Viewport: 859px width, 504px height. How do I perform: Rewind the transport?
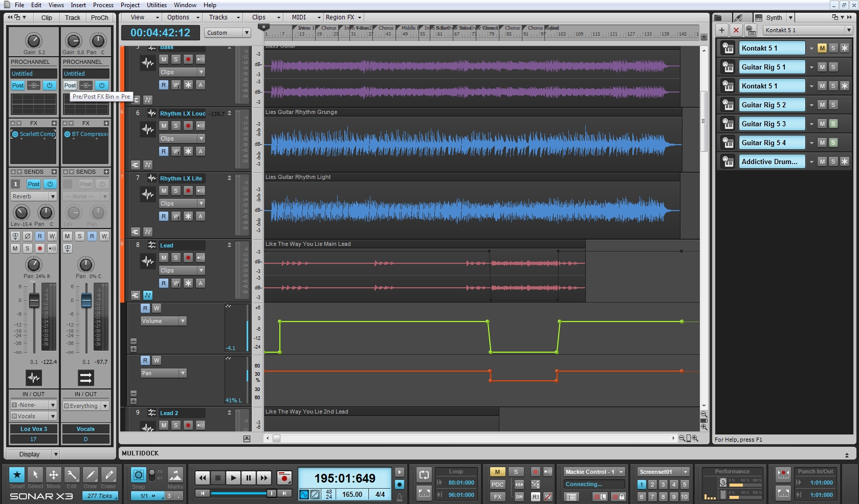tap(203, 478)
